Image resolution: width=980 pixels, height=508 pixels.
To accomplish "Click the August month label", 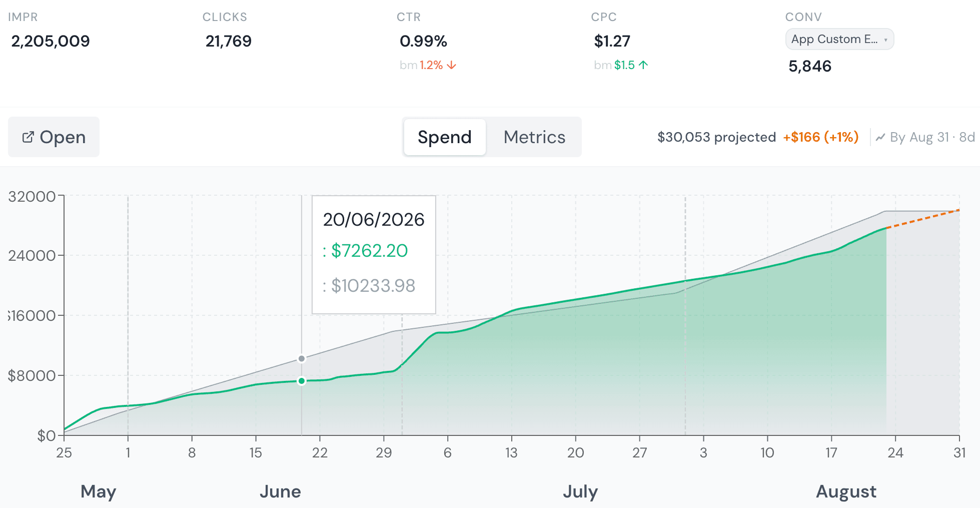I will [x=846, y=491].
